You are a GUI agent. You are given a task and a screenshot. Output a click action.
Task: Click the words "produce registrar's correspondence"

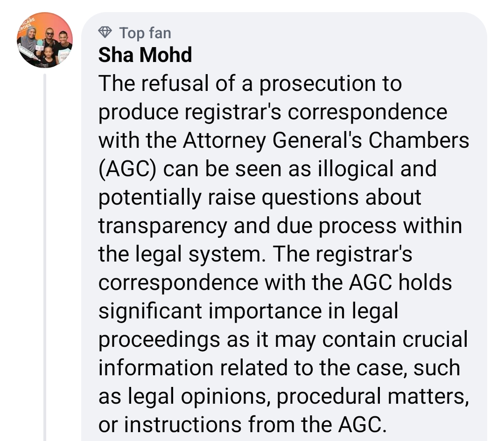coord(273,112)
